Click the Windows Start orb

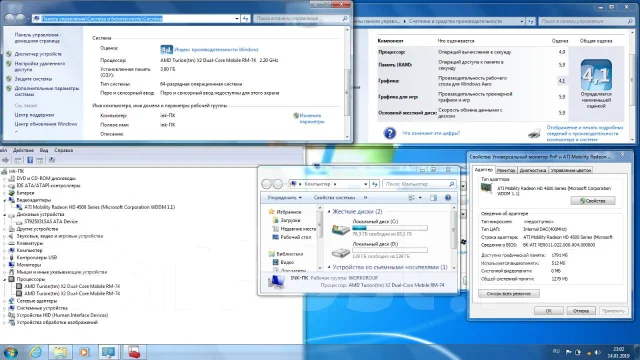click(x=10, y=352)
